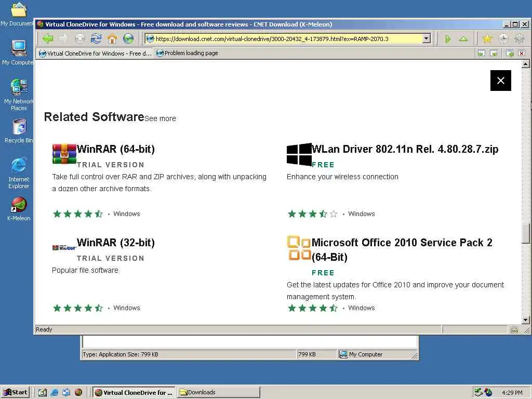The image size is (532, 399).
Task: Click the WinRAR (64-bit) books icon
Action: (x=64, y=154)
